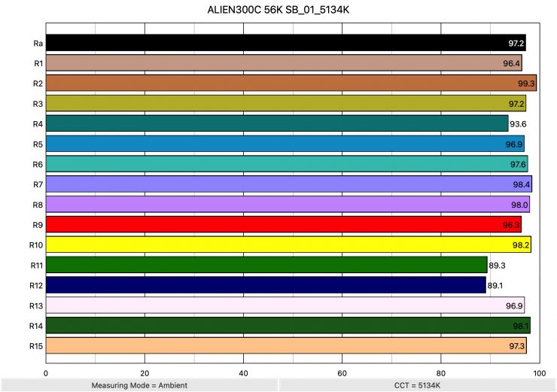The image size is (557, 392).
Task: Click the 89.1 value label beside R12
Action: pyautogui.click(x=495, y=286)
